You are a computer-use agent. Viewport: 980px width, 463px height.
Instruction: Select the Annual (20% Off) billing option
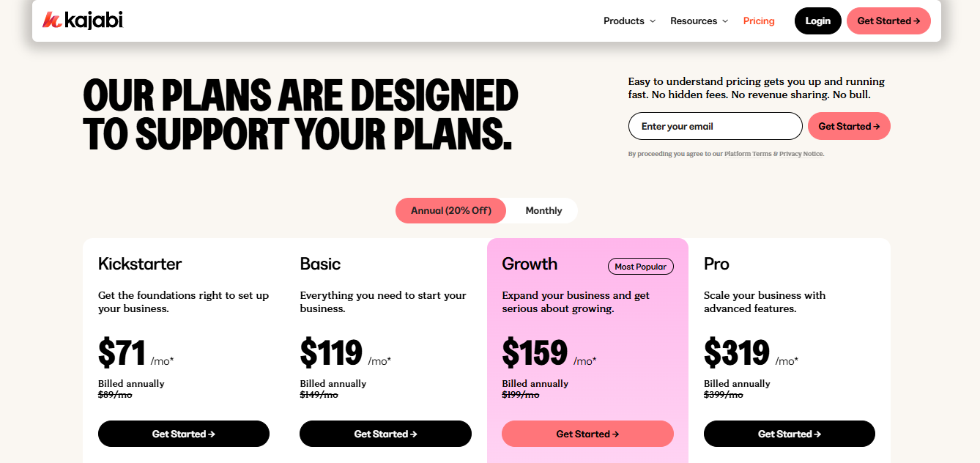(x=450, y=210)
